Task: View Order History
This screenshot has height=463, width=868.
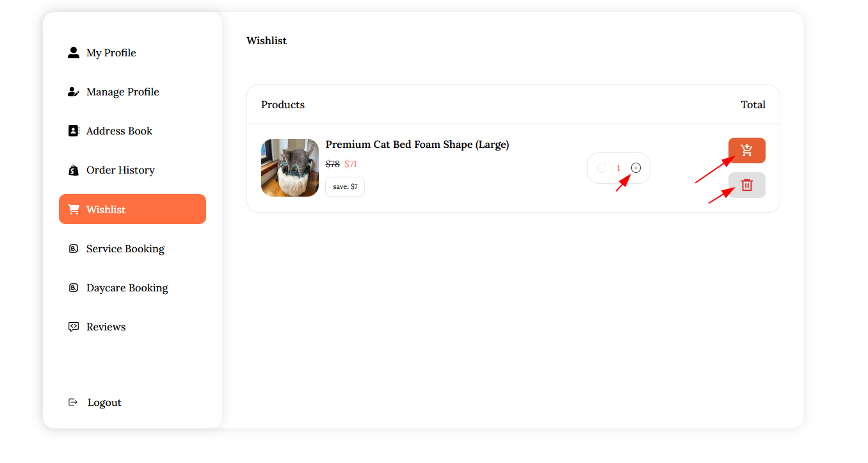Action: pos(120,170)
